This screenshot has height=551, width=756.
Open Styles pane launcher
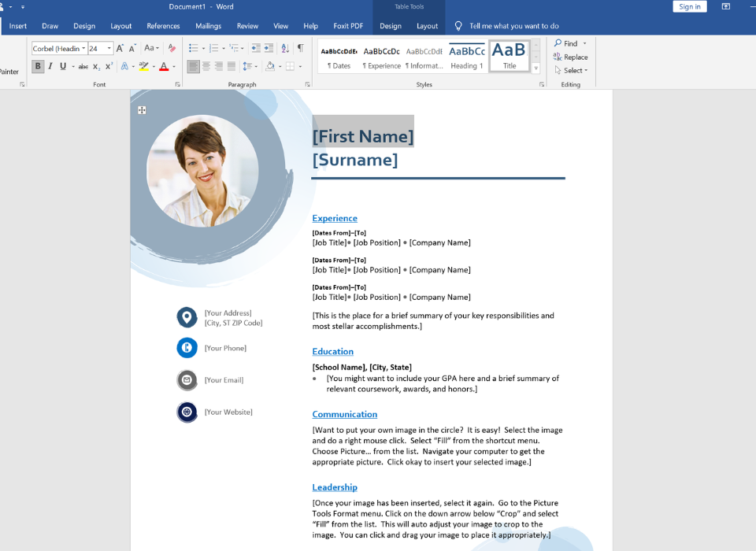point(542,84)
